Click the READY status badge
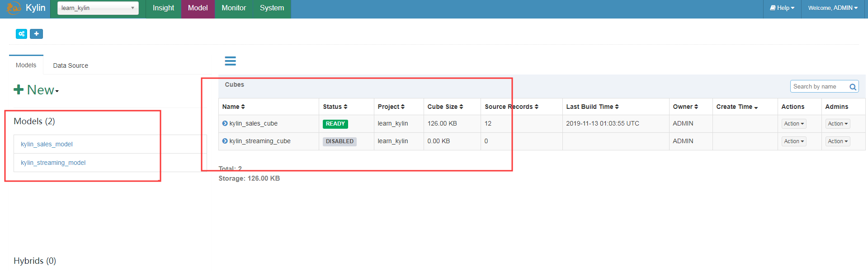The image size is (868, 271). [x=335, y=124]
